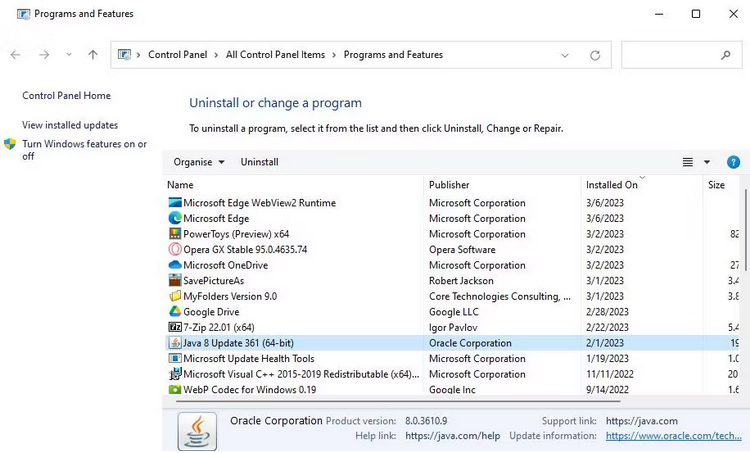Viewport: 750px width, 453px height.
Task: Expand the address bar history chevron
Action: point(565,55)
